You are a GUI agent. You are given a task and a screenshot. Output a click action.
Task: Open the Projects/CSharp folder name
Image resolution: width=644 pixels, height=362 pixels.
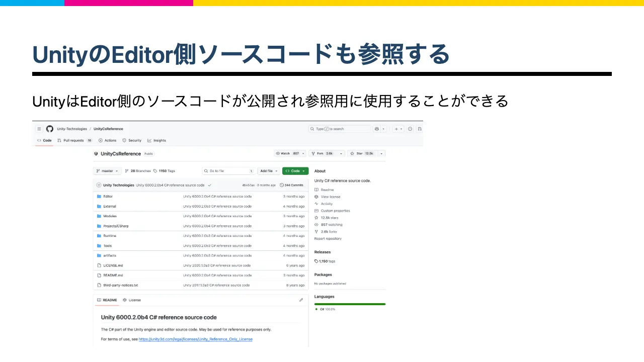(x=116, y=226)
